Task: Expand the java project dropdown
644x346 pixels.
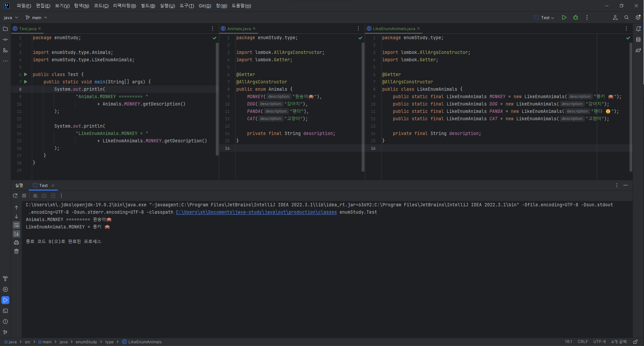Action: pos(11,17)
